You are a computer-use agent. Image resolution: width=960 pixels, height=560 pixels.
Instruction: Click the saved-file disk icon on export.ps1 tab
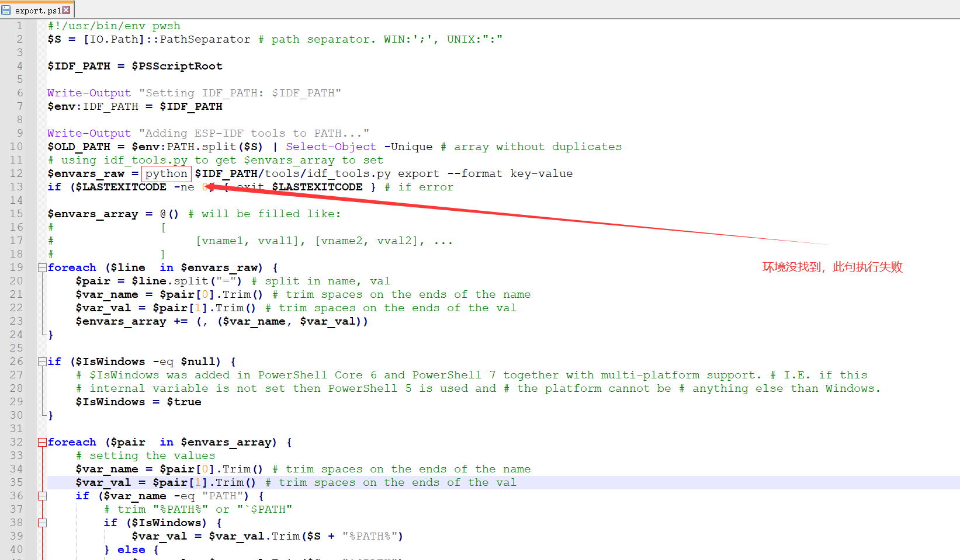(x=6, y=10)
